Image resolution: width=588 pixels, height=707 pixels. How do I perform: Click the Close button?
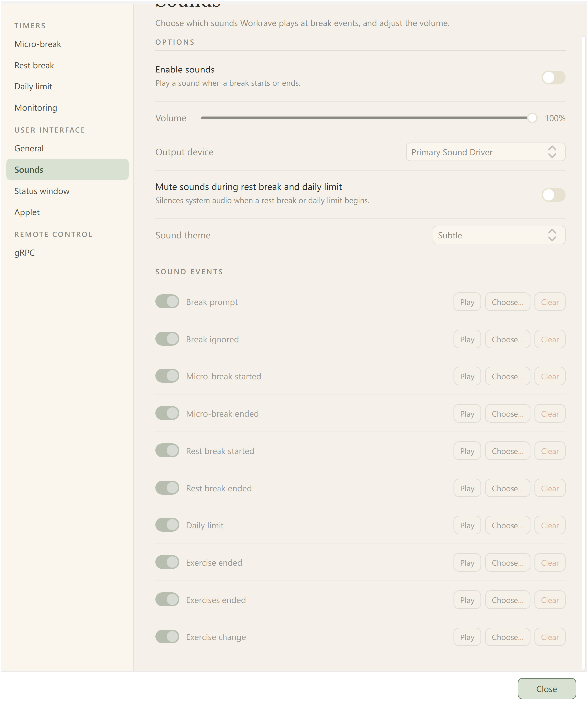coord(546,689)
